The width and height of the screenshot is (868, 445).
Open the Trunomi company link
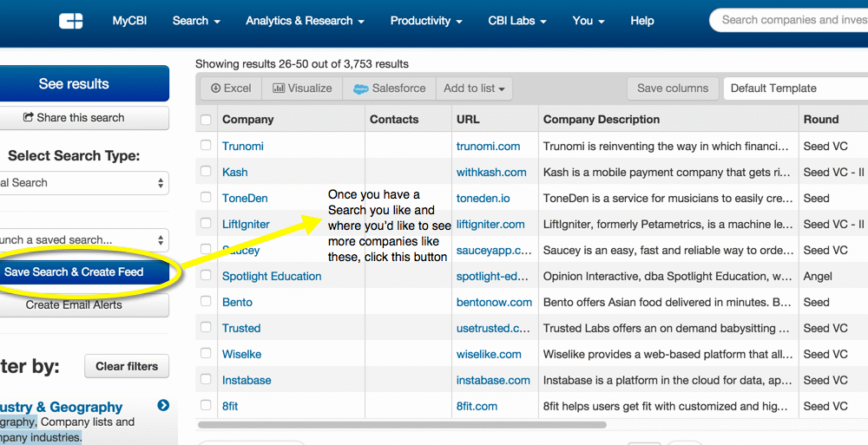[242, 146]
